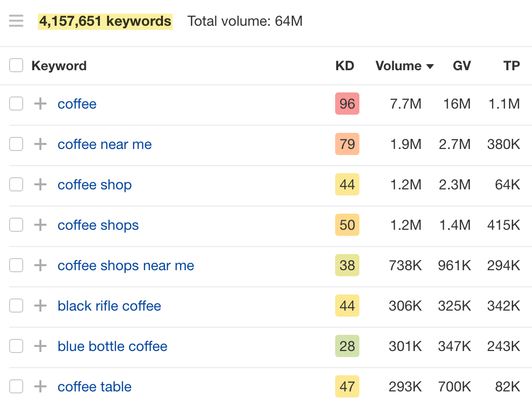This screenshot has height=401, width=532.
Task: Check the box for coffee keyword row
Action: tap(16, 104)
